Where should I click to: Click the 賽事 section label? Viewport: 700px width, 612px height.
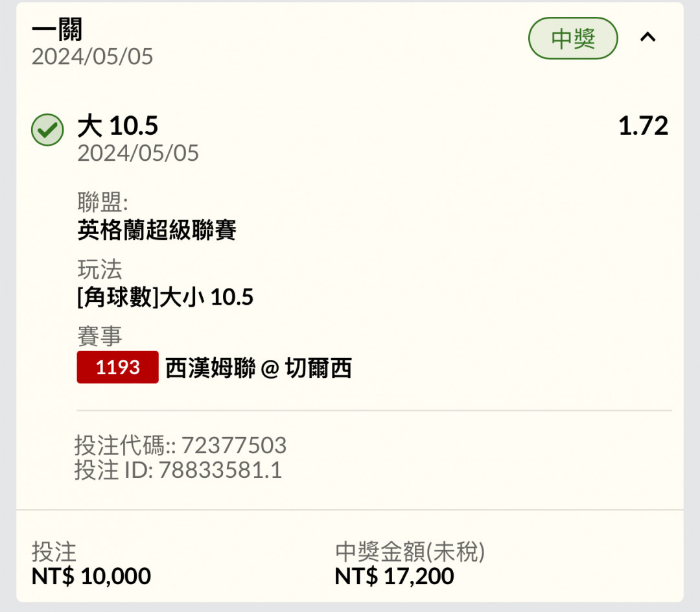click(x=100, y=336)
